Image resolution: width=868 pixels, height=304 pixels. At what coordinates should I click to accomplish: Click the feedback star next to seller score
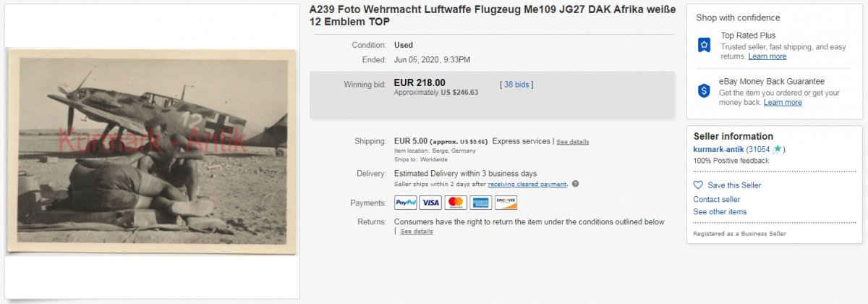[777, 149]
